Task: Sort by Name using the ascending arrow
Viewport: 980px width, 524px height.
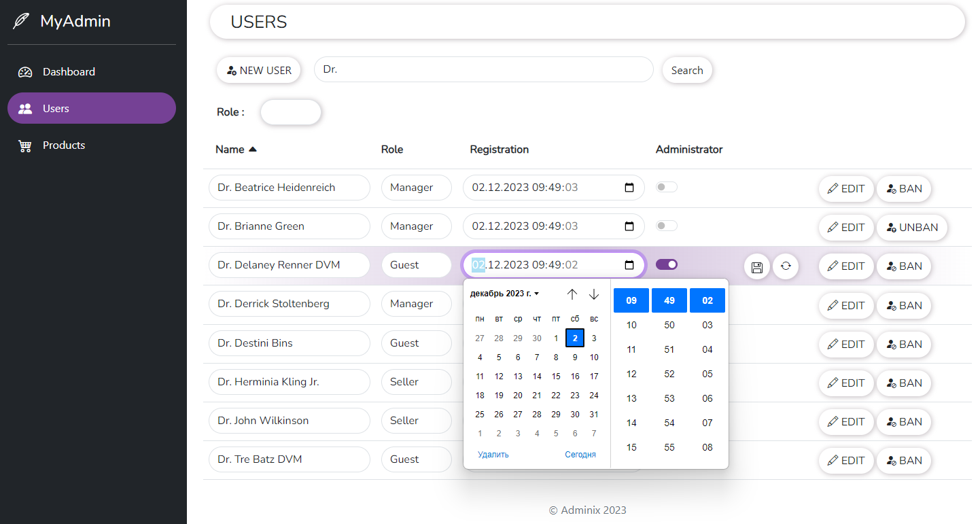Action: pos(253,150)
